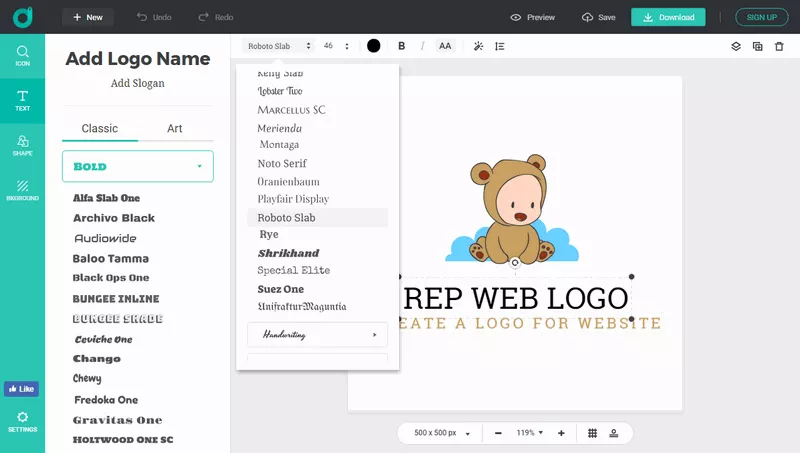Choose Holtwood One SC font
This screenshot has height=453, width=800.
(123, 440)
